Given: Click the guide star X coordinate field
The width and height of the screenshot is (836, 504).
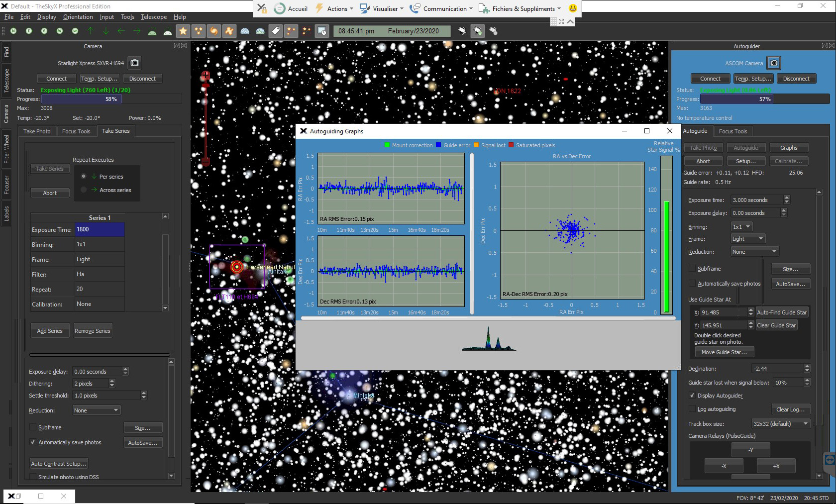Looking at the screenshot, I should (x=724, y=312).
